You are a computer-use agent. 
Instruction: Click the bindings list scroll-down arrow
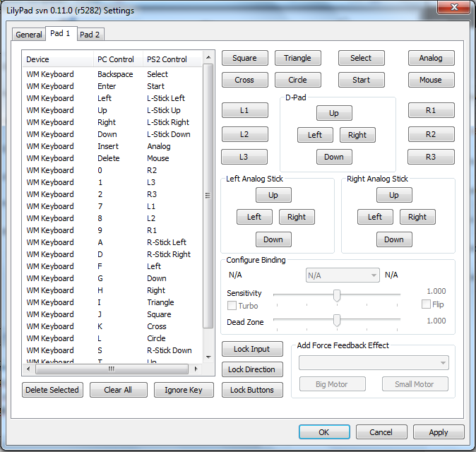(x=208, y=357)
